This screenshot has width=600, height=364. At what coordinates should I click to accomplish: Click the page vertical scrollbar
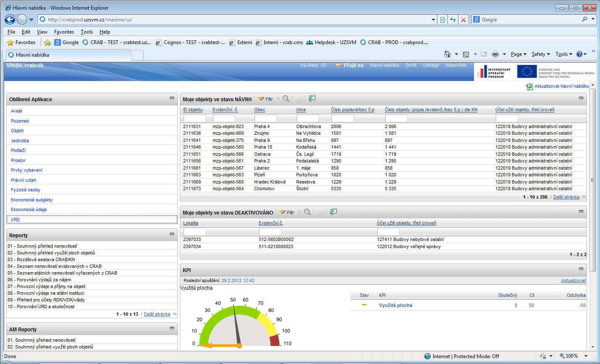[x=592, y=180]
